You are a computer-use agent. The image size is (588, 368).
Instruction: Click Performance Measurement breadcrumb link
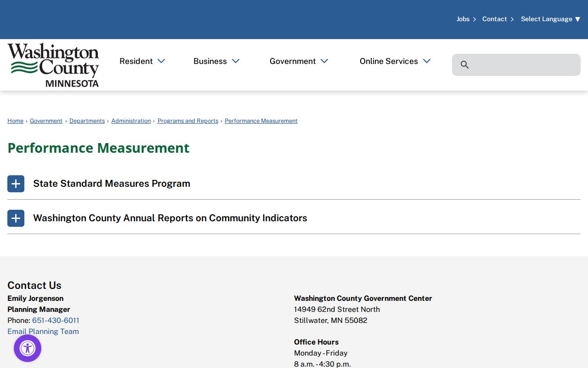pos(261,121)
